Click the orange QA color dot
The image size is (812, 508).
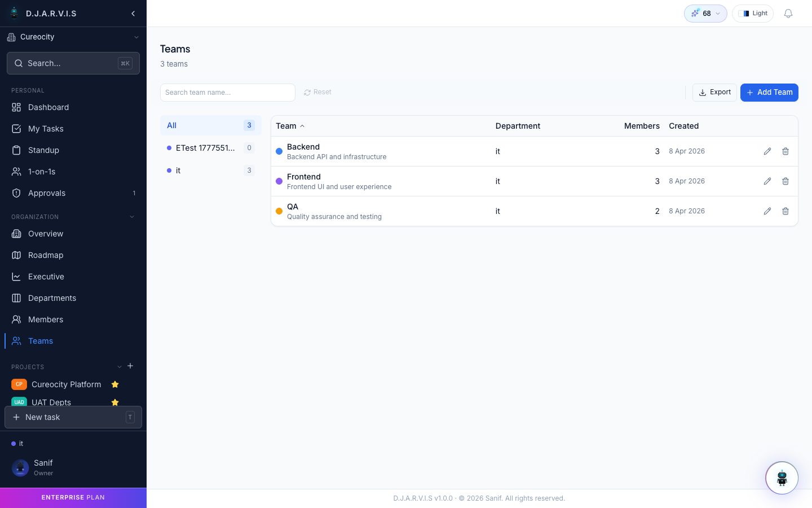pyautogui.click(x=279, y=211)
